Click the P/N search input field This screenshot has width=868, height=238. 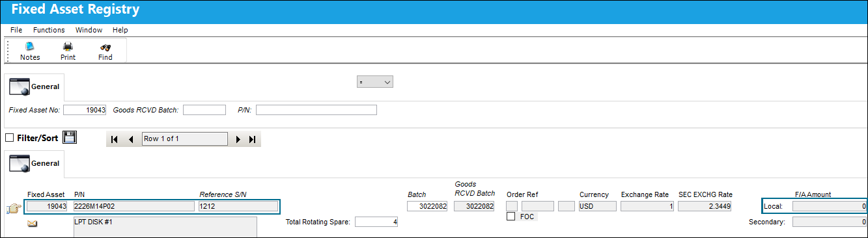click(x=316, y=110)
